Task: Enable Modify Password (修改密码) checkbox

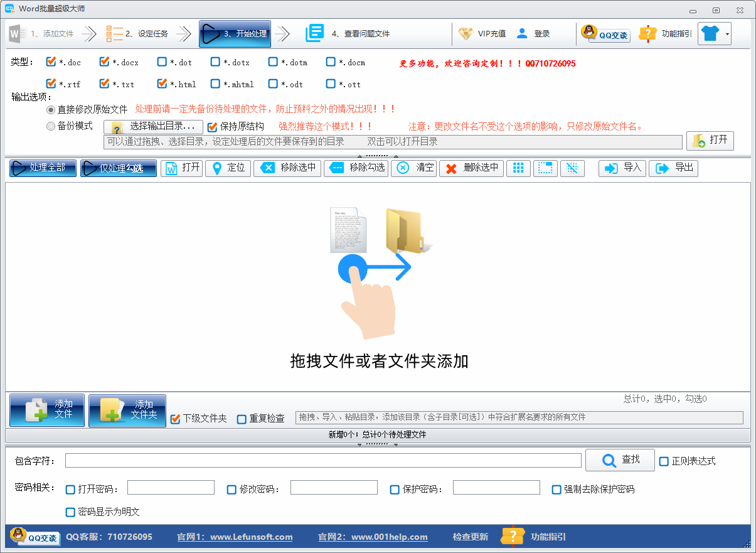Action: point(232,490)
